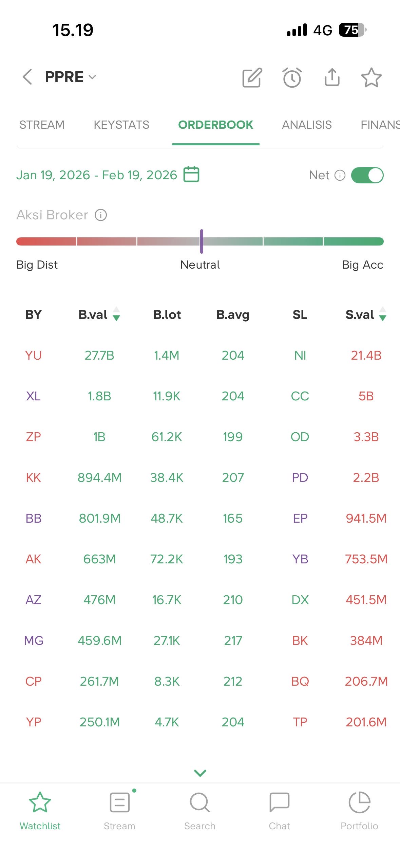
Task: Show info for Aksi Broker
Action: [101, 215]
